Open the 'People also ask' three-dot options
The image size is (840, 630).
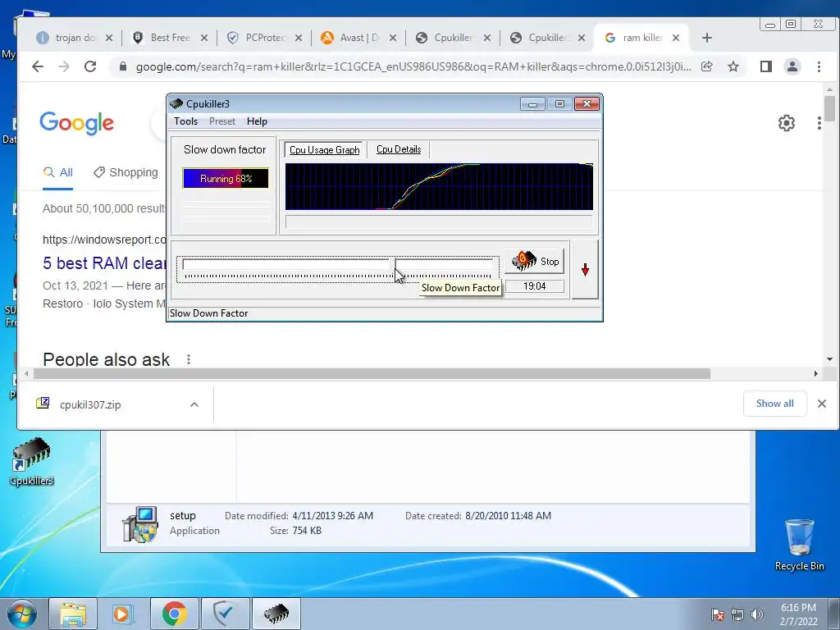pos(189,359)
